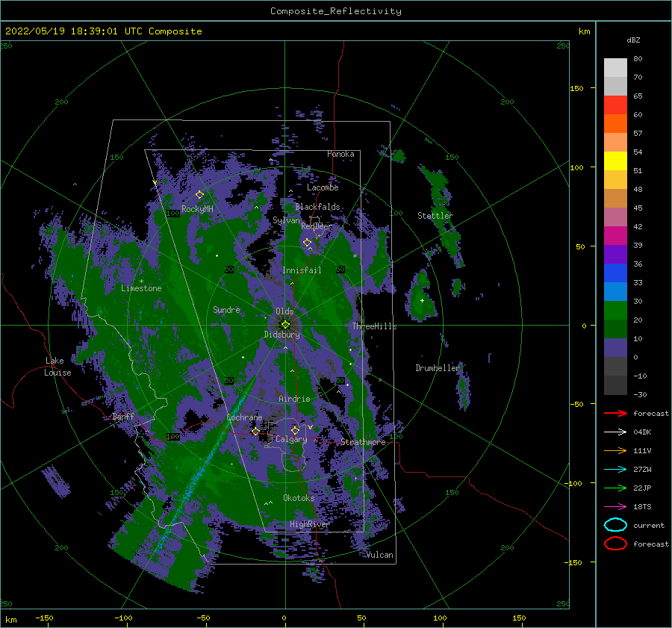Click the Vulcan label
The height and width of the screenshot is (628, 672).
pyautogui.click(x=379, y=555)
